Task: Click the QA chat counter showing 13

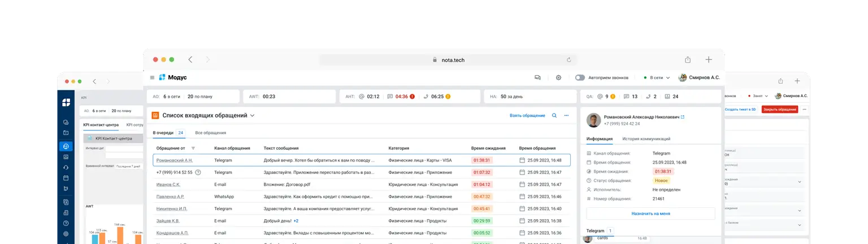Action: pyautogui.click(x=631, y=97)
